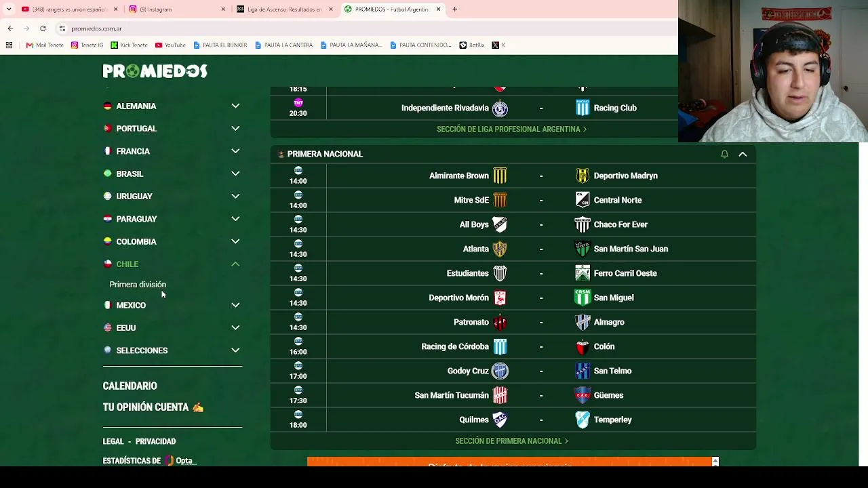This screenshot has height=488, width=868.
Task: Select the Temperley team name
Action: coord(613,420)
